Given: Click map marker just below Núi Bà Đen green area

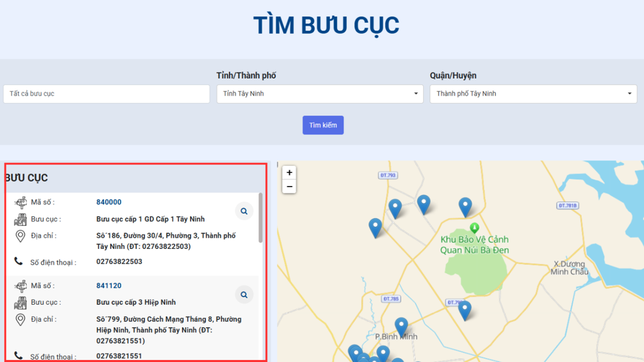Looking at the screenshot, I should tap(464, 310).
